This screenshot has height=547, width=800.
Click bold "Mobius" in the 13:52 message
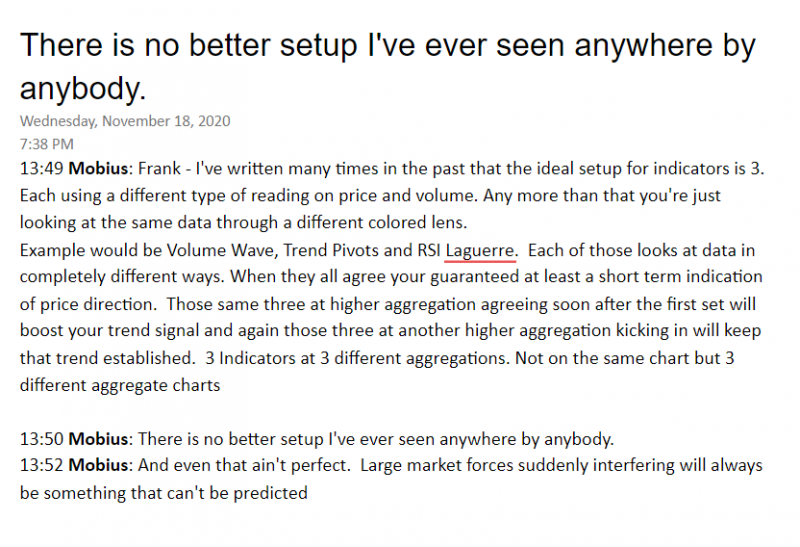(x=91, y=466)
